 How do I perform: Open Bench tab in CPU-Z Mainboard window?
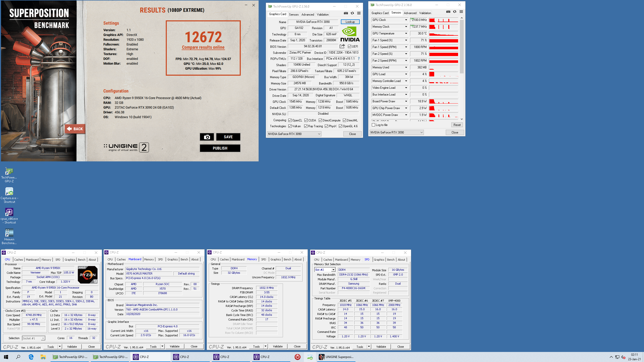[x=184, y=259]
